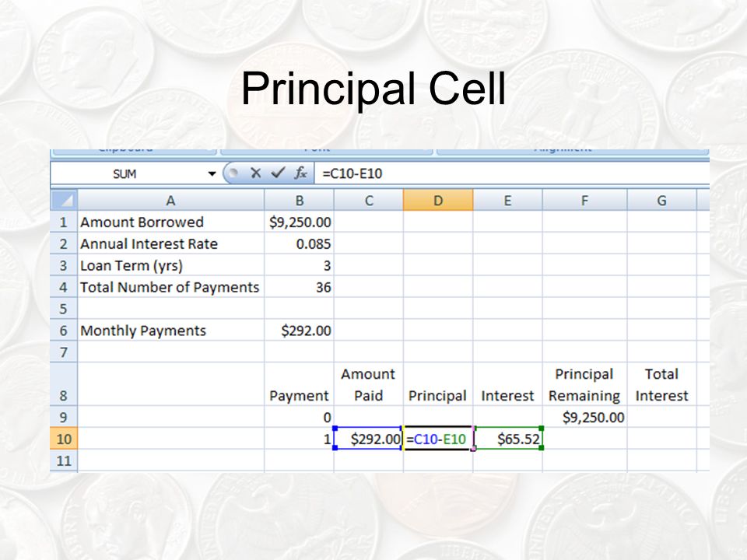
Task: Click Total Number of Payments cell
Action: point(171,287)
